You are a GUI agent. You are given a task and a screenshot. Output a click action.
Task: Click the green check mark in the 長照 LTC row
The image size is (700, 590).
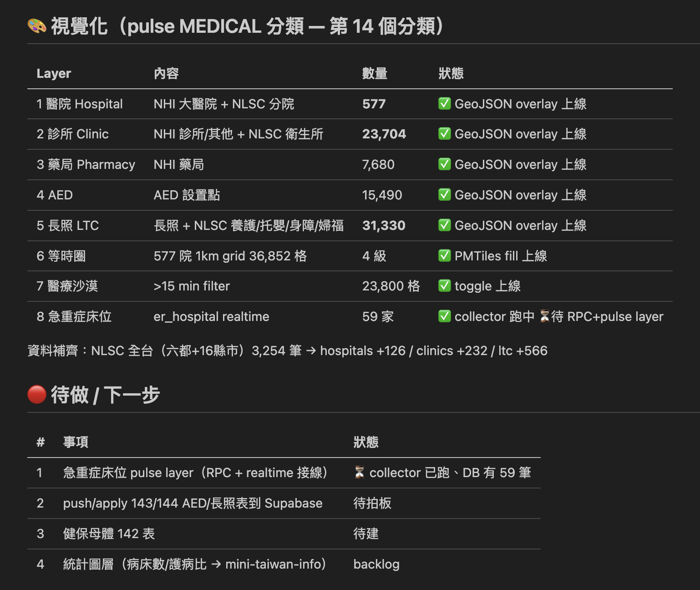[x=444, y=225]
